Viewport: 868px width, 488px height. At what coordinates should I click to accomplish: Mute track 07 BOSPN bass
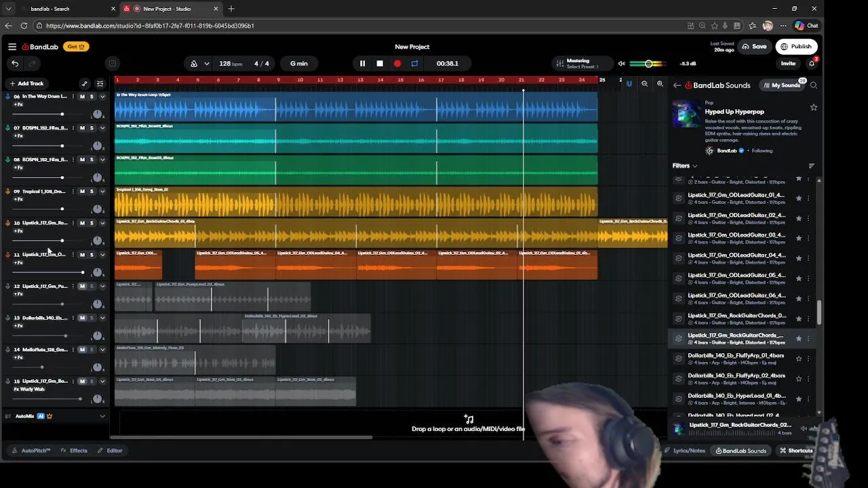tap(83, 128)
